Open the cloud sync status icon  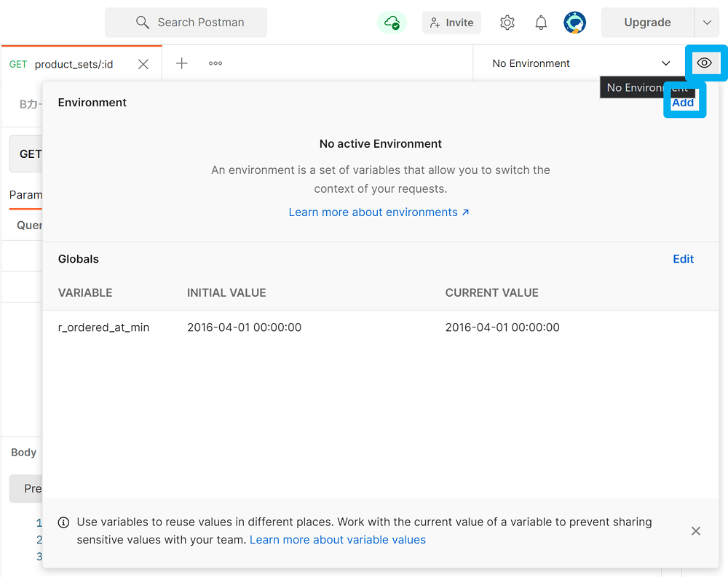392,23
